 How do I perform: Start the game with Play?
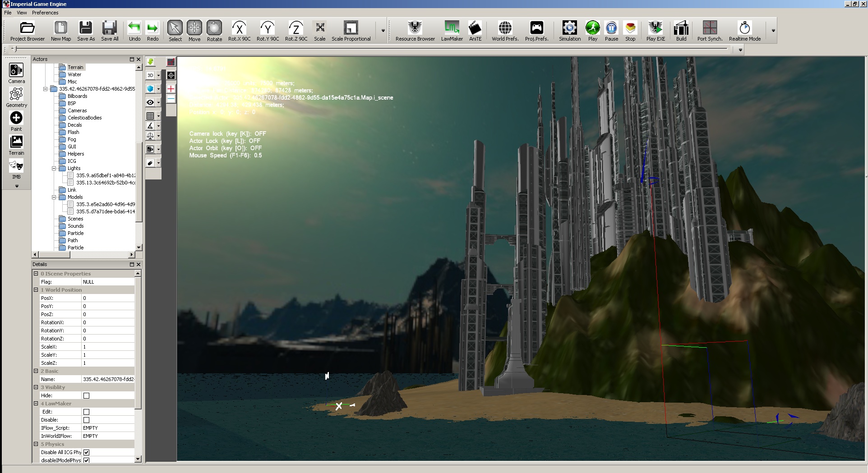point(592,31)
